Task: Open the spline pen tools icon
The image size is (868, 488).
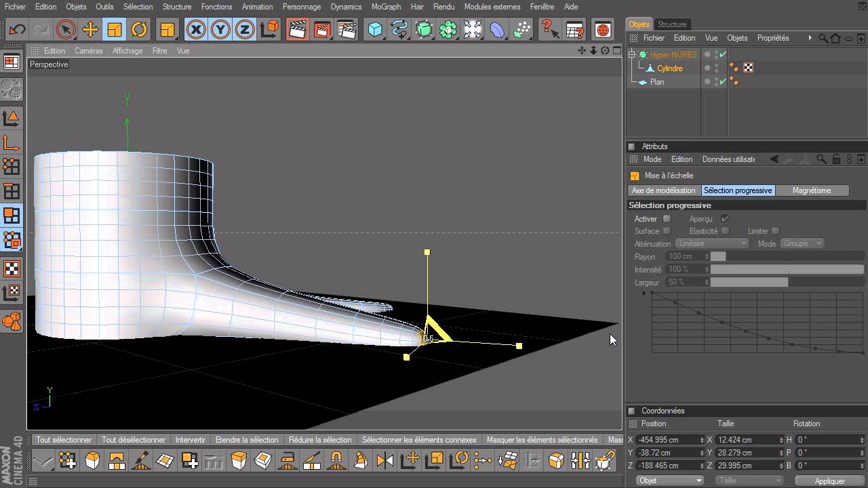Action: point(399,29)
